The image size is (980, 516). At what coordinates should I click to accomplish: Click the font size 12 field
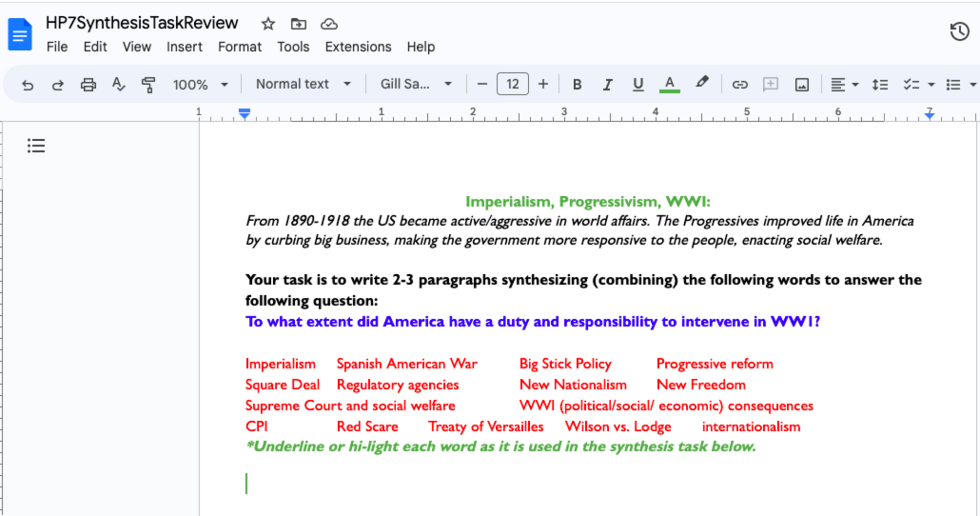(512, 84)
